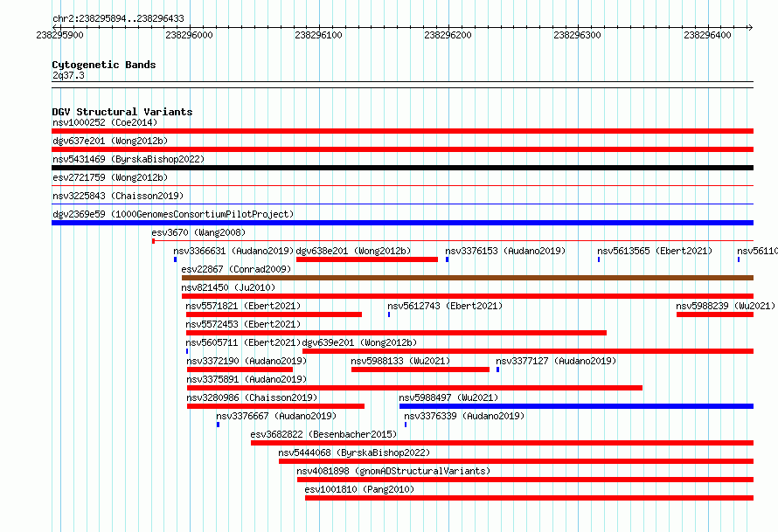This screenshot has width=778, height=532.
Task: Click nsv5988133 (Wu2021) label
Action: coord(400,361)
